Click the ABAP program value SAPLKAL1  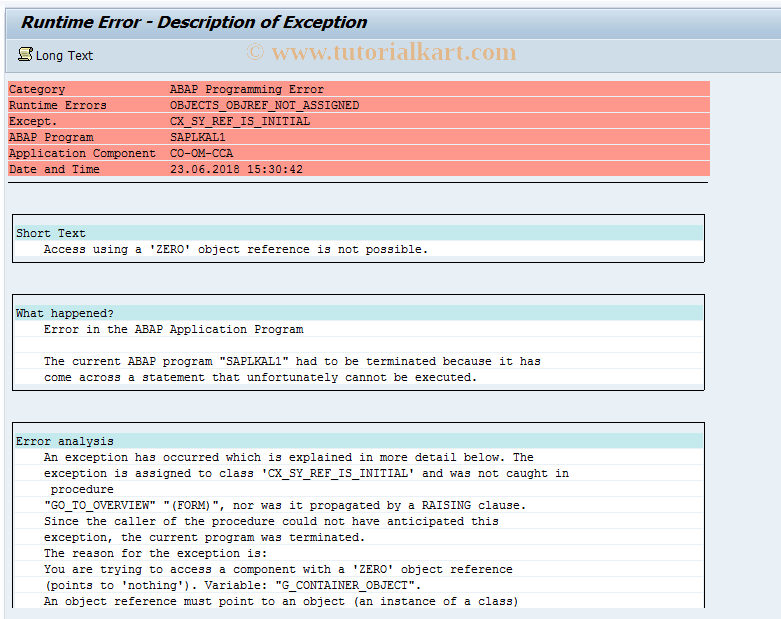(x=198, y=137)
